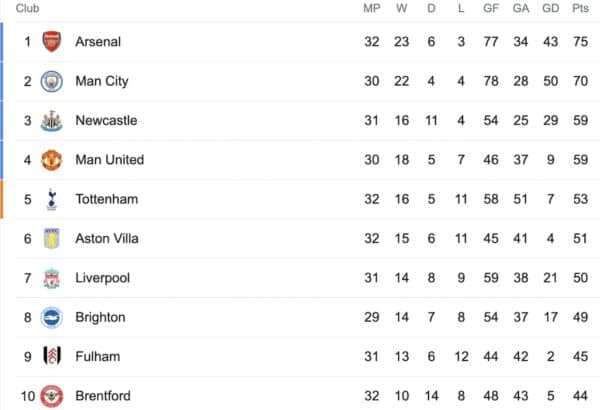Screen dimensions: 600x410
Task: Click the GF column header
Action: coord(491,8)
